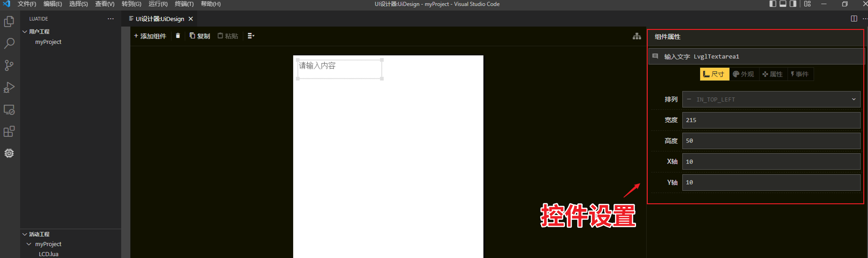Click the 组件属性 panel title
Image resolution: width=868 pixels, height=258 pixels.
[667, 37]
